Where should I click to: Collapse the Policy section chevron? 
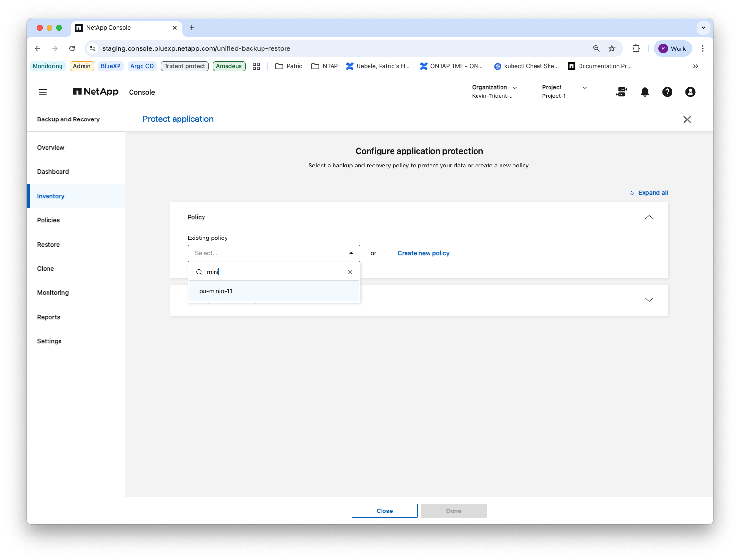pyautogui.click(x=649, y=217)
